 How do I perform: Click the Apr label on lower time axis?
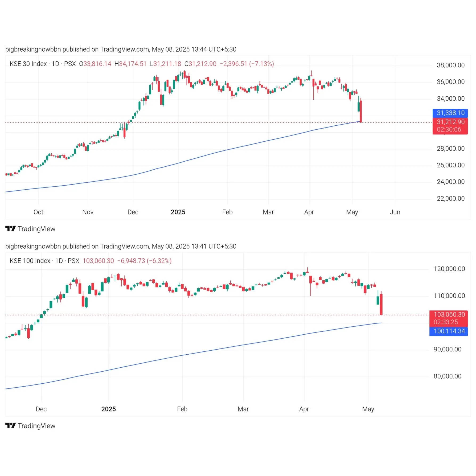click(304, 409)
